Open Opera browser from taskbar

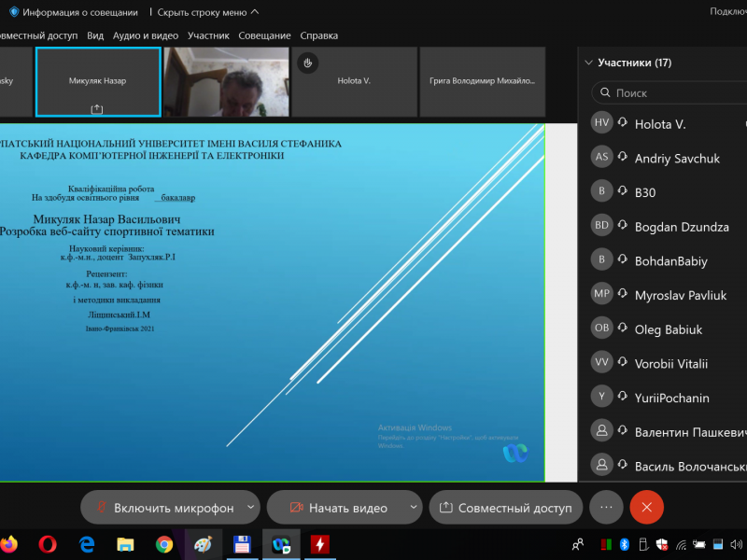point(49,543)
